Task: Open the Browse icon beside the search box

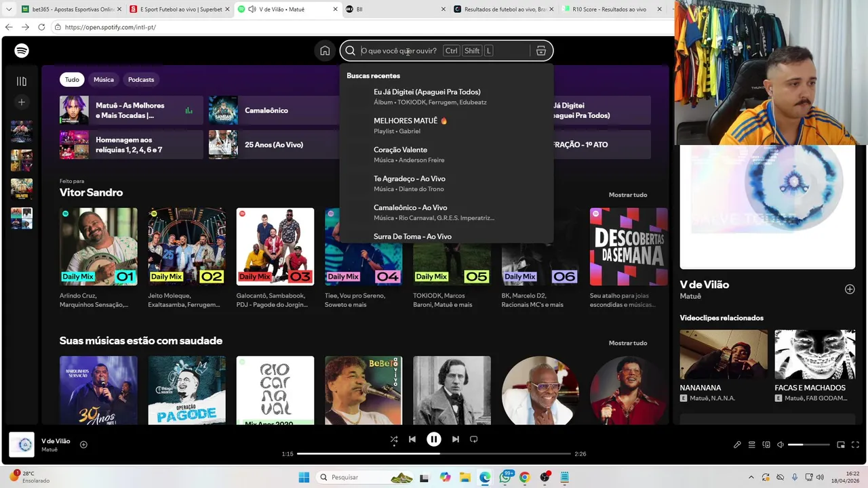Action: [x=541, y=51]
